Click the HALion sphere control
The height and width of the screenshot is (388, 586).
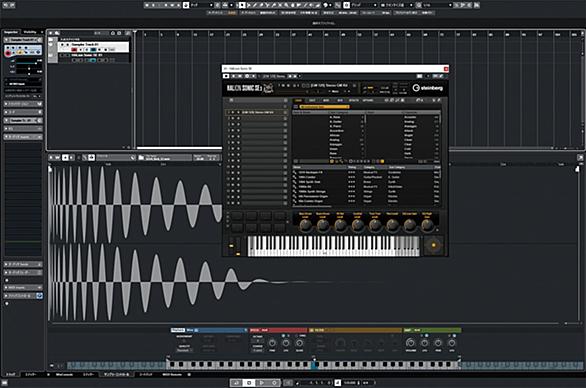[x=434, y=245]
